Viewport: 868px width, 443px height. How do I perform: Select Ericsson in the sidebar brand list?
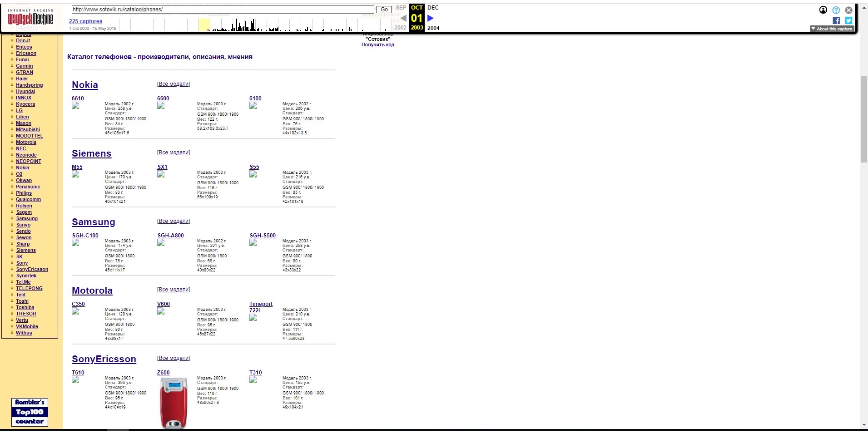click(x=26, y=53)
